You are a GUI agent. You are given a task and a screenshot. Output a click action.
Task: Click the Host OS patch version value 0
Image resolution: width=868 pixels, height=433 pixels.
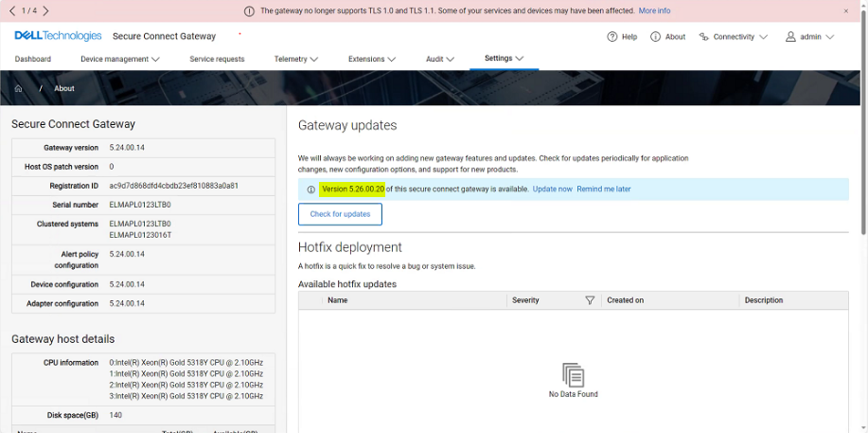(112, 167)
